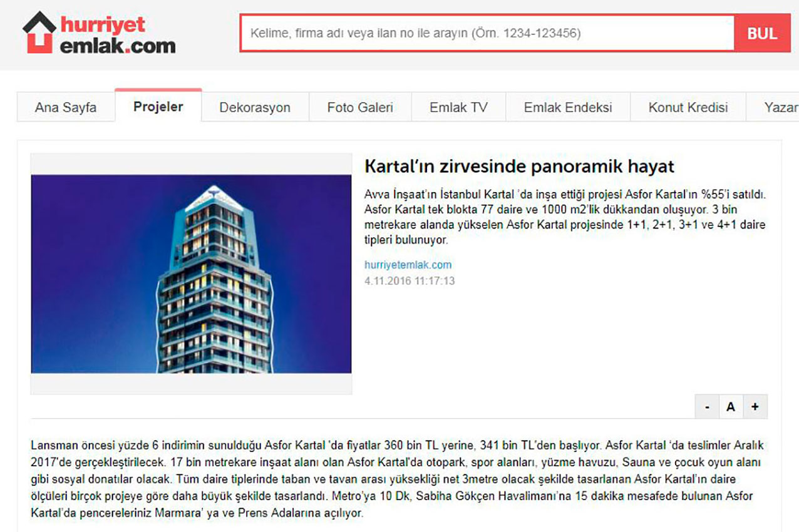Follow the blue hurriyetemlak.com source link
Screen dimensions: 799x532
pyautogui.click(x=408, y=265)
